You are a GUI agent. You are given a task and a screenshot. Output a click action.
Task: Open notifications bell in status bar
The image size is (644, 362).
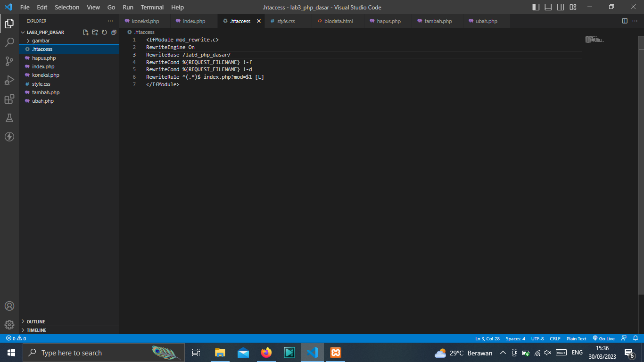tap(636, 338)
